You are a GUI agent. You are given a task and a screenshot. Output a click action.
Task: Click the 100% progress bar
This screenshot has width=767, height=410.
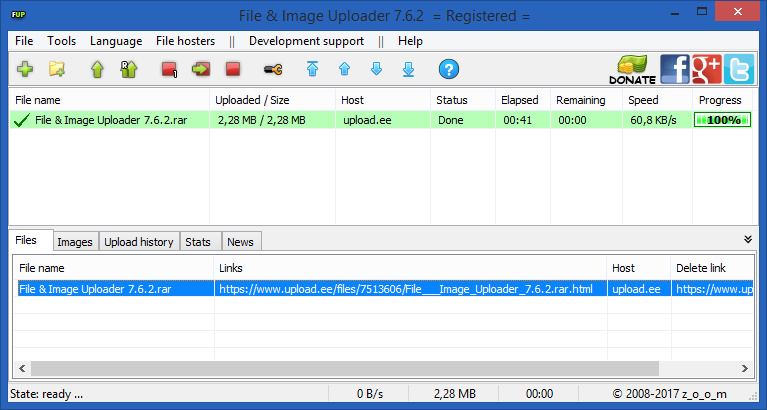click(x=722, y=120)
